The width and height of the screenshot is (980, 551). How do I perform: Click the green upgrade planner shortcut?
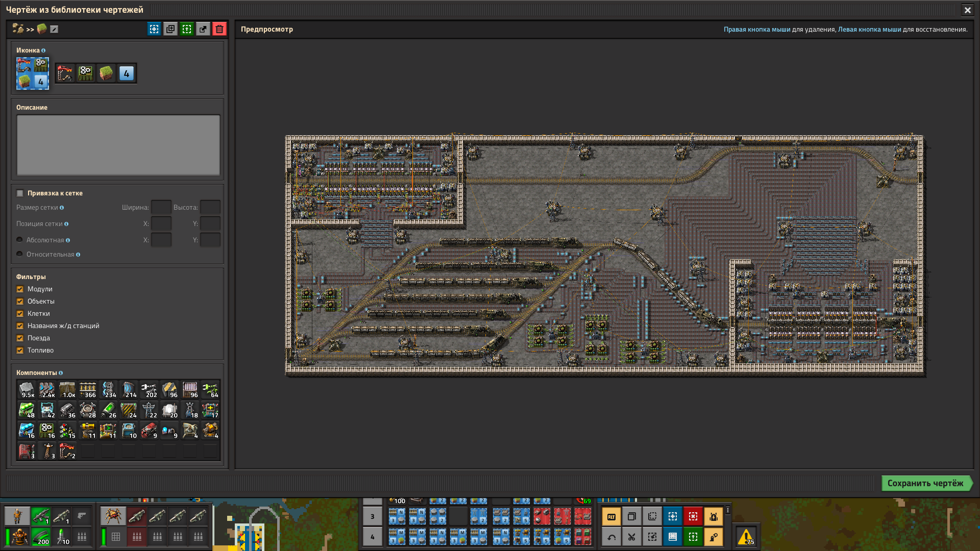(x=693, y=537)
